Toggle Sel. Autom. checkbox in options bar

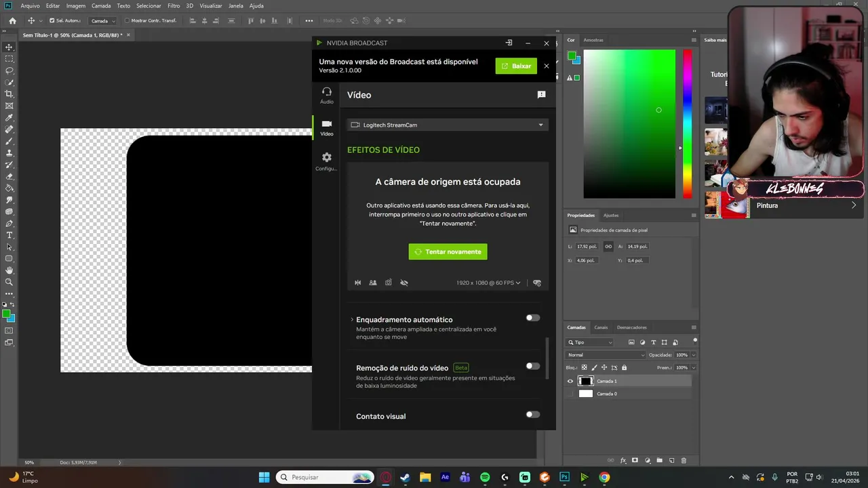coord(52,20)
